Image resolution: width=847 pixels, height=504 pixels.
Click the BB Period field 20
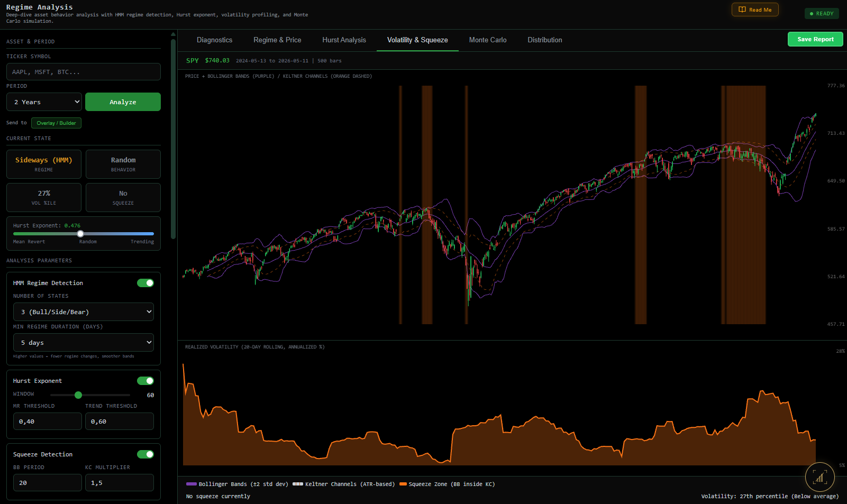point(48,483)
